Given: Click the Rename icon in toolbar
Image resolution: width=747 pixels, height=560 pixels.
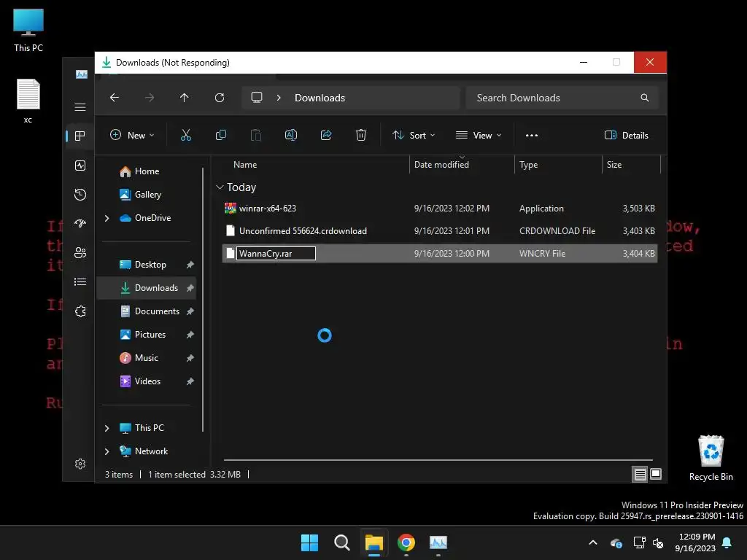Looking at the screenshot, I should click(x=290, y=135).
